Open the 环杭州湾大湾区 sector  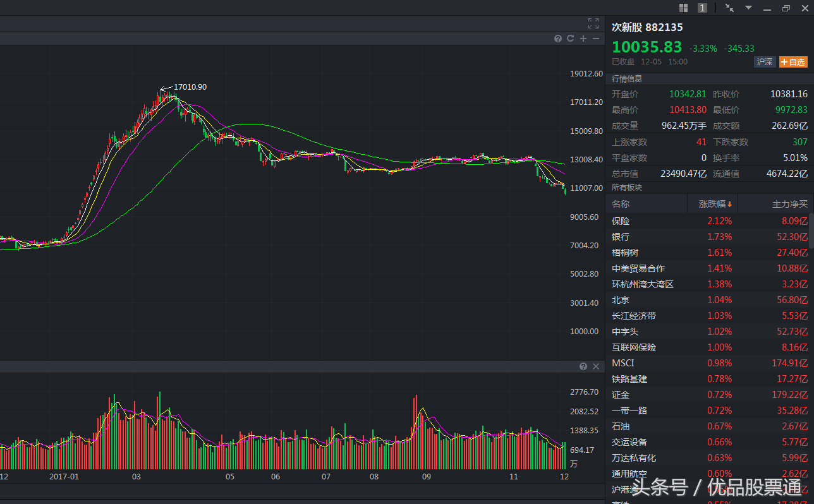click(707, 284)
